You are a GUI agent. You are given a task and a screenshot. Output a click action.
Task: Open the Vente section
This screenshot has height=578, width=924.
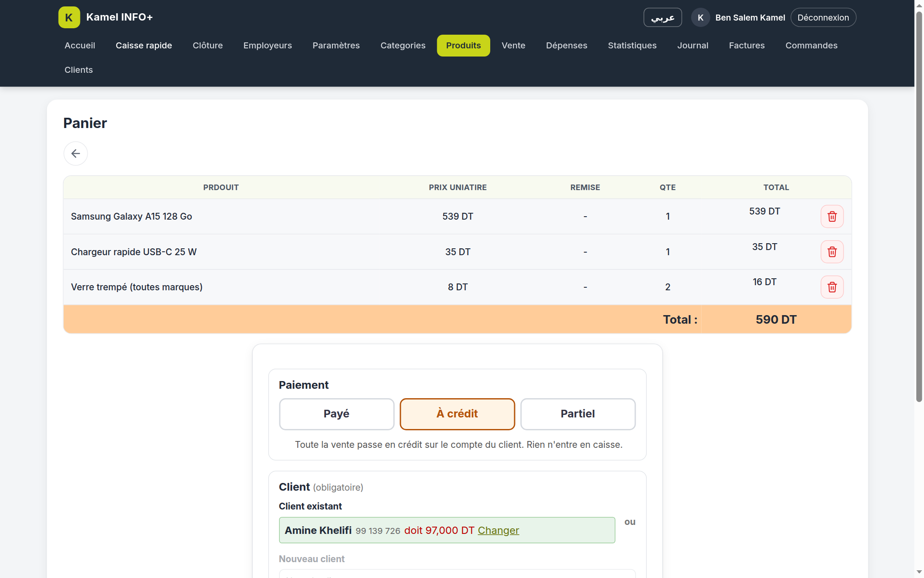[513, 45]
